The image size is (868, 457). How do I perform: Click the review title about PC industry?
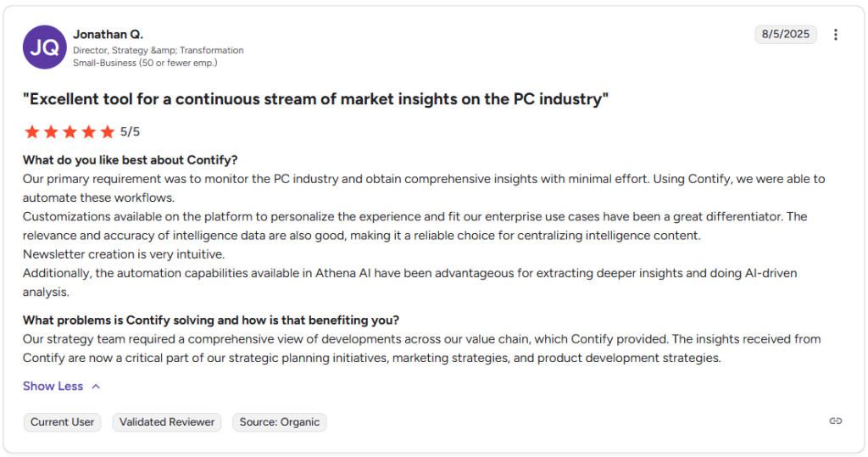coord(316,99)
